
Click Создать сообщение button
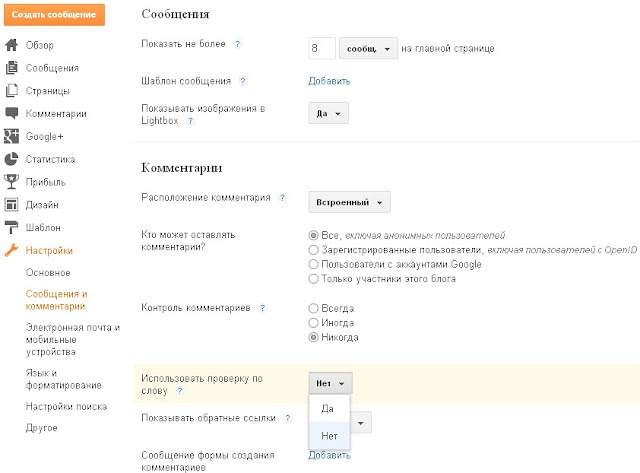(54, 15)
